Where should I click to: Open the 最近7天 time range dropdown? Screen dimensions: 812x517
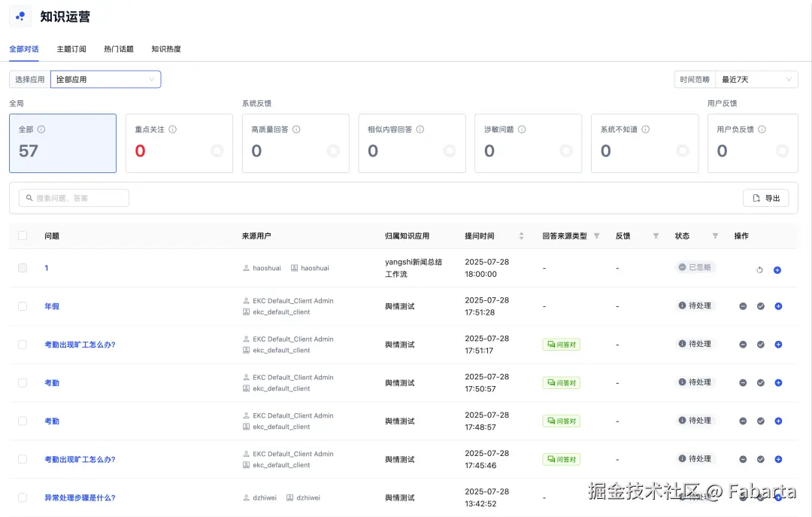coord(757,79)
